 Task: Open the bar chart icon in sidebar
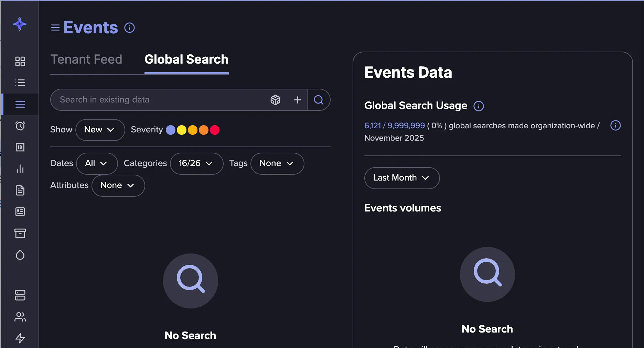(20, 168)
